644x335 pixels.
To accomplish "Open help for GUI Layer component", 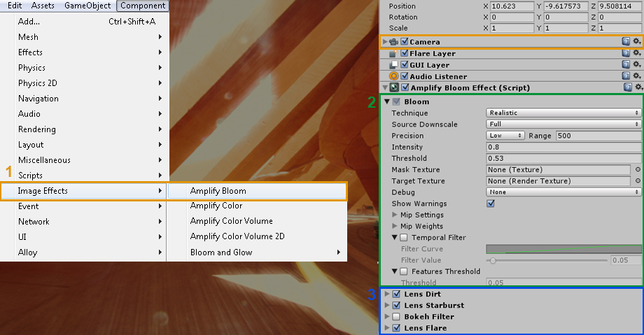I will pyautogui.click(x=626, y=64).
